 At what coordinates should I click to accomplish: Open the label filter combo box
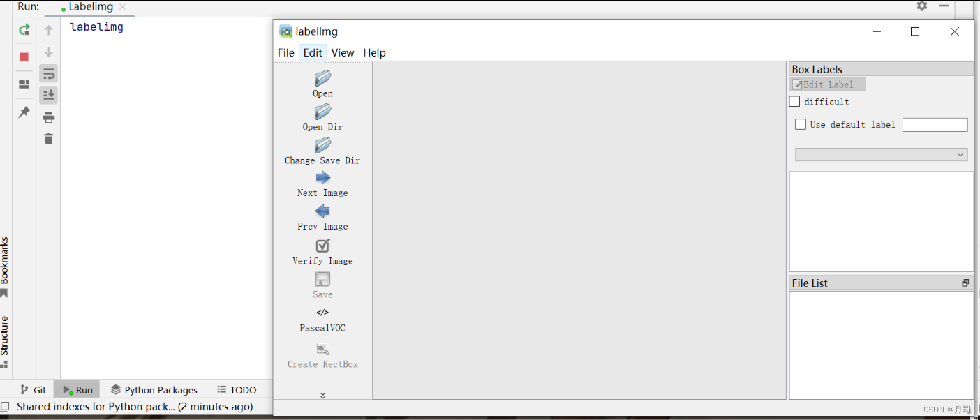point(882,155)
